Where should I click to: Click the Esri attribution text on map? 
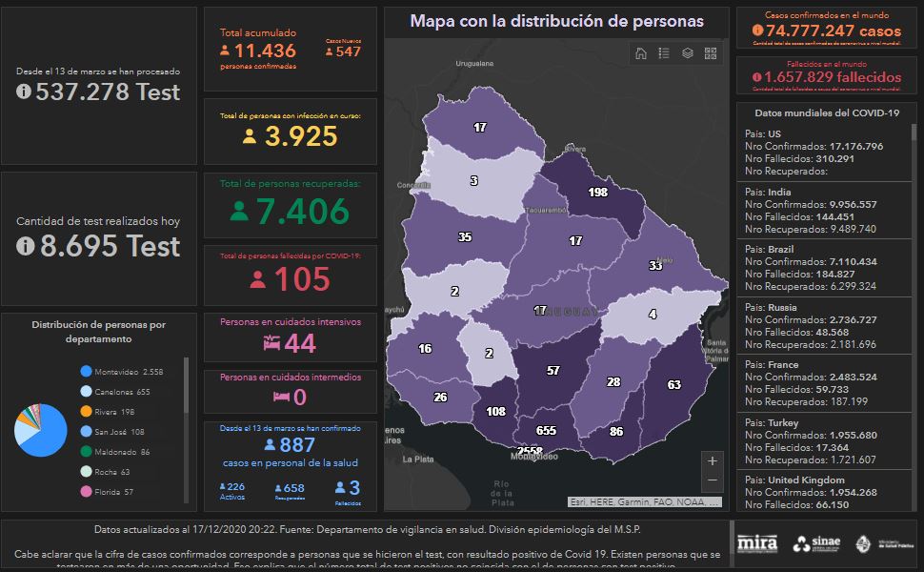[x=644, y=501]
